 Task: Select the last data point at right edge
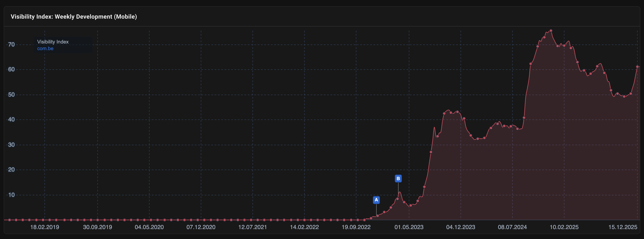pyautogui.click(x=637, y=66)
